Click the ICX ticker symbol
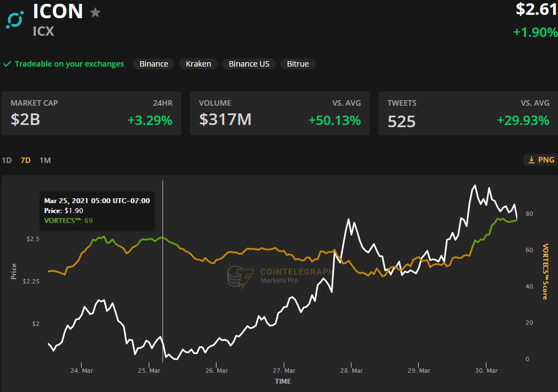This screenshot has width=558, height=392. [x=44, y=31]
